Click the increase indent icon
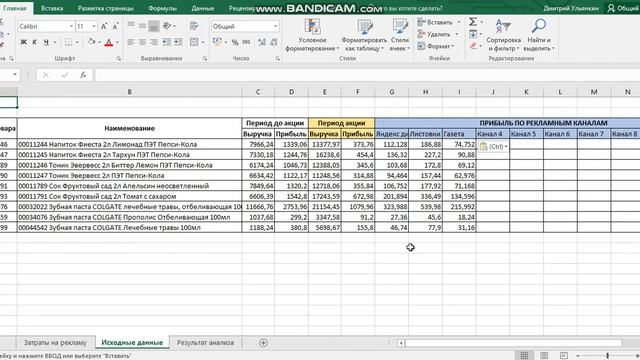This screenshot has height=360, width=640. (x=178, y=42)
